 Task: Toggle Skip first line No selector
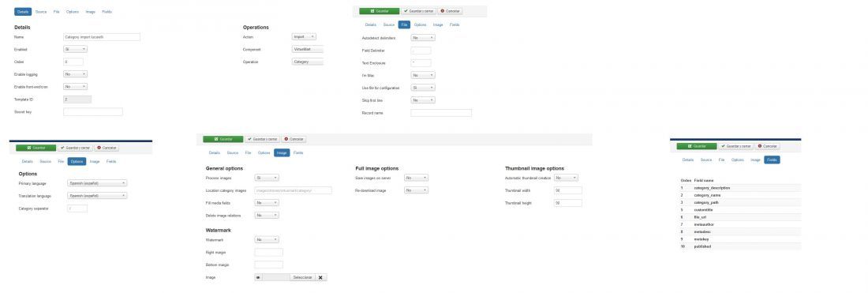[423, 100]
